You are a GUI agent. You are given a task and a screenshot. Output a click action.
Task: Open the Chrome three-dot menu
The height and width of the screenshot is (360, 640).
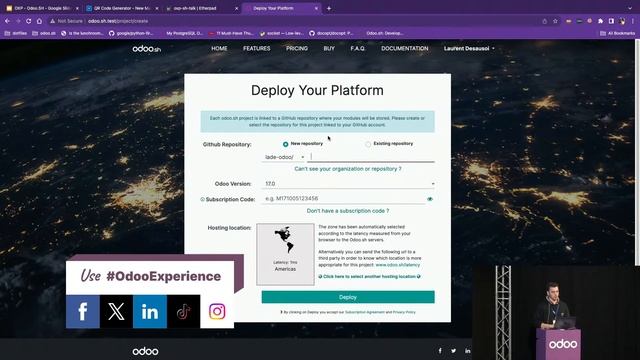click(x=633, y=21)
